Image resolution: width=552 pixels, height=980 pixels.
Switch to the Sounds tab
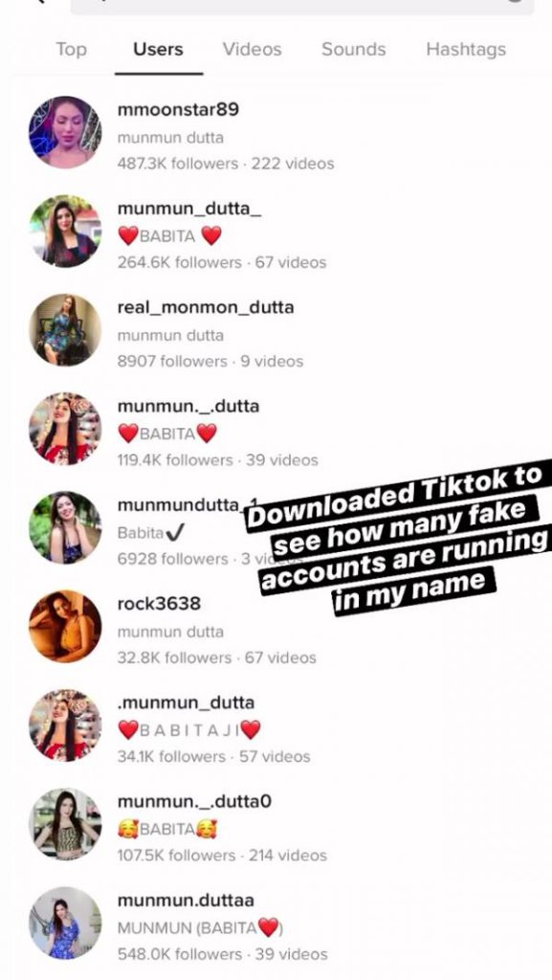coord(353,50)
